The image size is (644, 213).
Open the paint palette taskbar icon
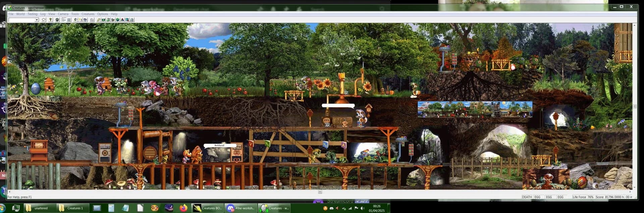(x=154, y=208)
